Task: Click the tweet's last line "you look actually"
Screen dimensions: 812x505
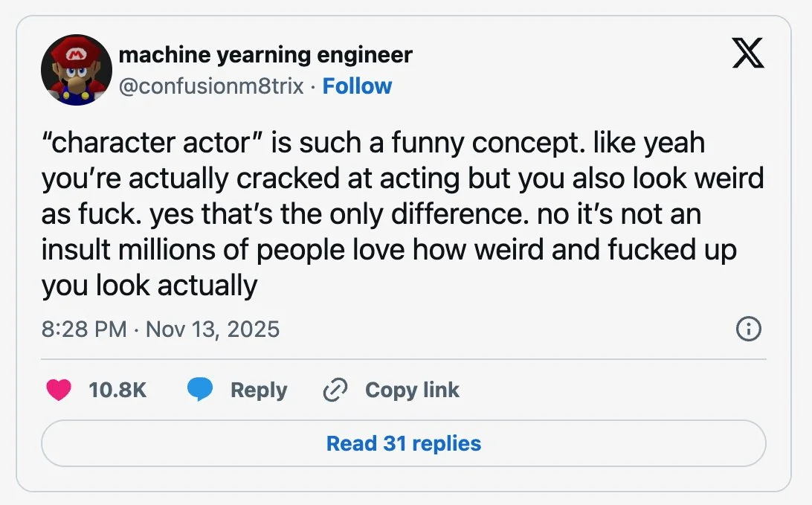Action: coord(149,286)
